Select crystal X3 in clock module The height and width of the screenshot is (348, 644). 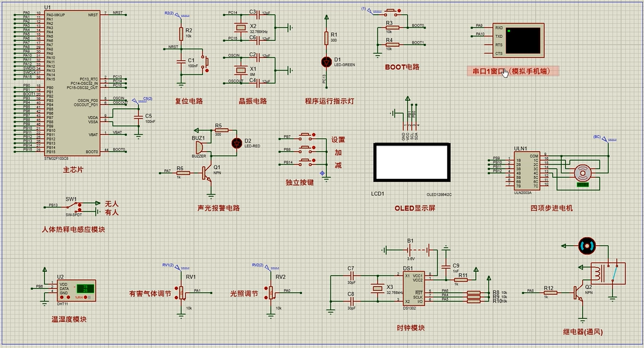coord(378,289)
